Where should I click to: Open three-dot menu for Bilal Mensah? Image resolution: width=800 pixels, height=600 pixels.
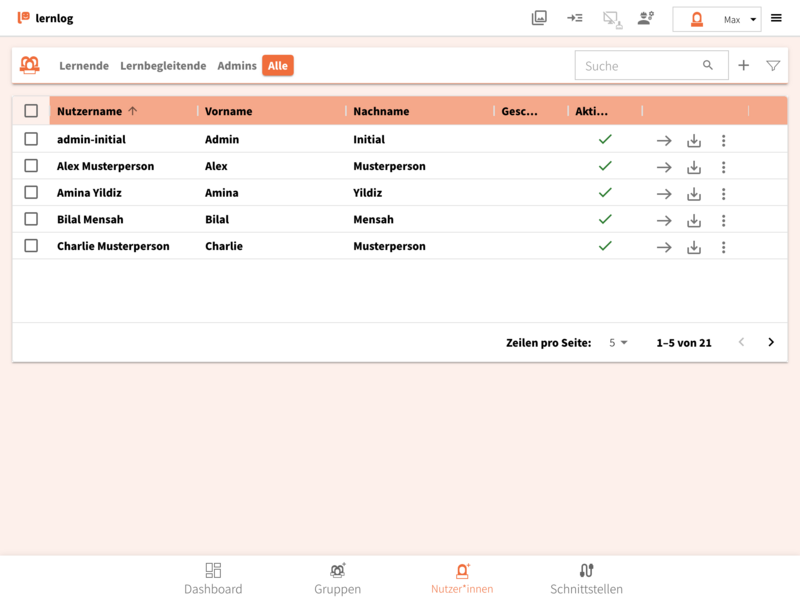click(723, 220)
